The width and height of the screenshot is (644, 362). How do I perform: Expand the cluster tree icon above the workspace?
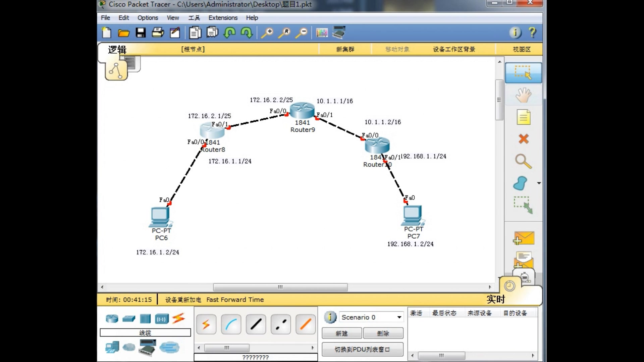click(116, 70)
